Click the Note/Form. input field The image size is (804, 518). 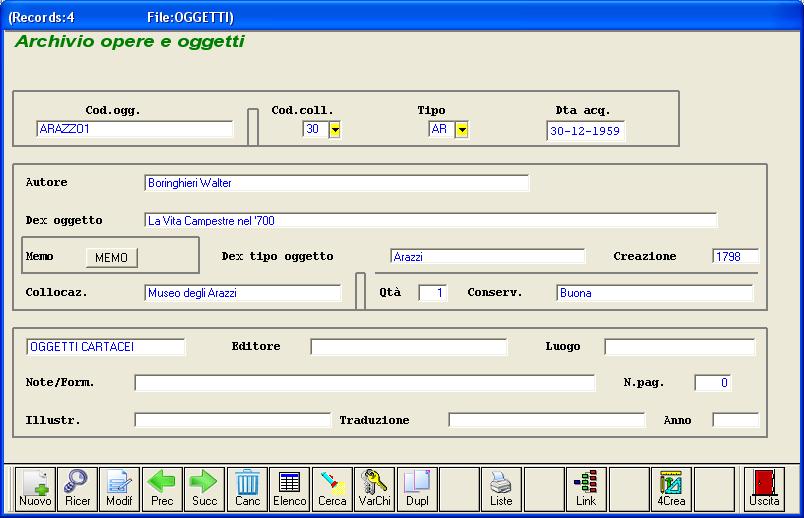click(x=365, y=383)
